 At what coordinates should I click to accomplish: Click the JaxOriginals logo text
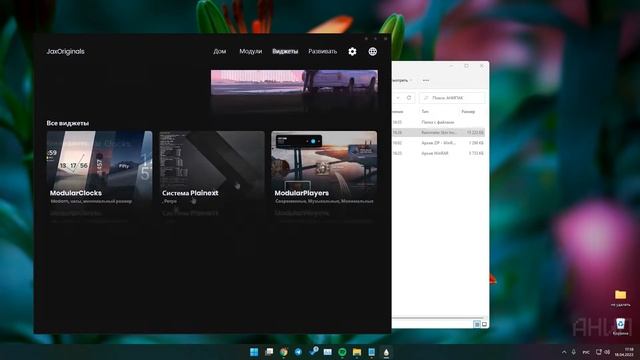tap(65, 51)
